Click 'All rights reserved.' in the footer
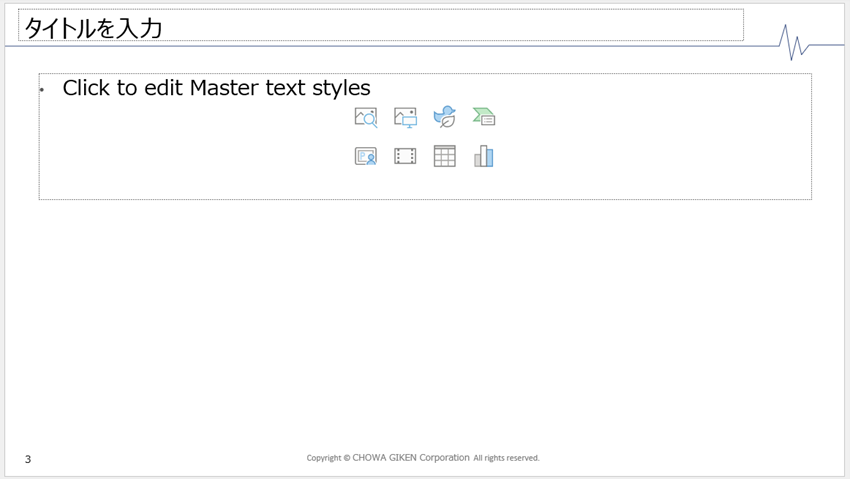The width and height of the screenshot is (850, 479). (x=506, y=458)
